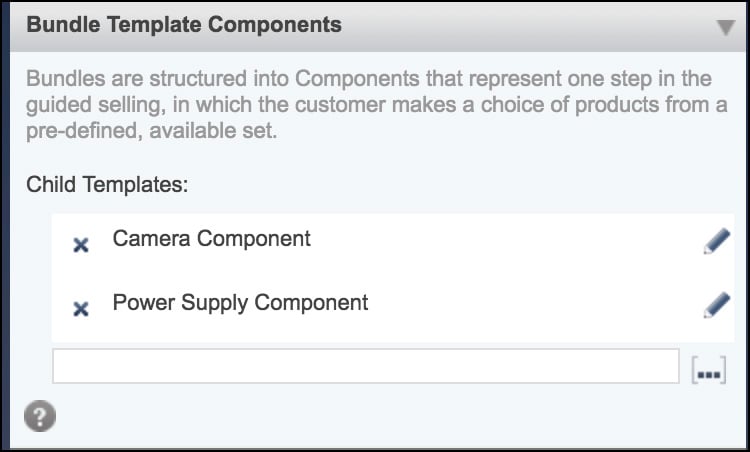Screen dimensions: 750x452
Task: Click the Bundle Template Components header title
Action: tap(184, 25)
